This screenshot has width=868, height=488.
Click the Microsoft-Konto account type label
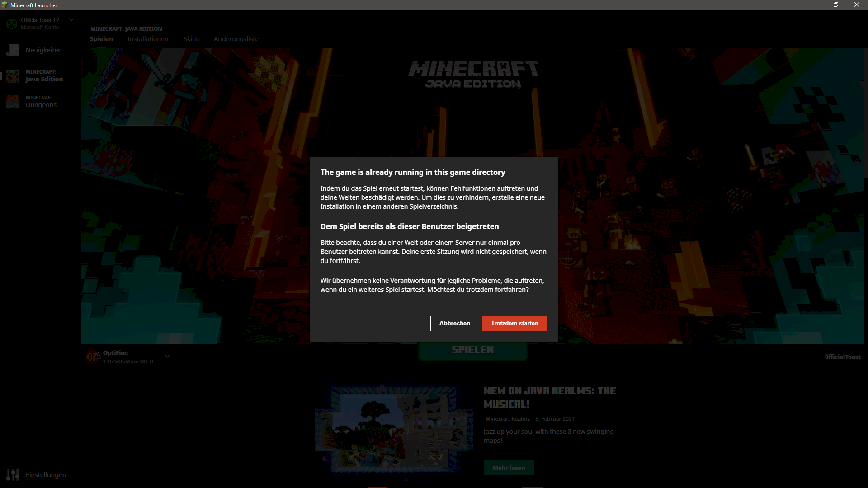tap(40, 28)
